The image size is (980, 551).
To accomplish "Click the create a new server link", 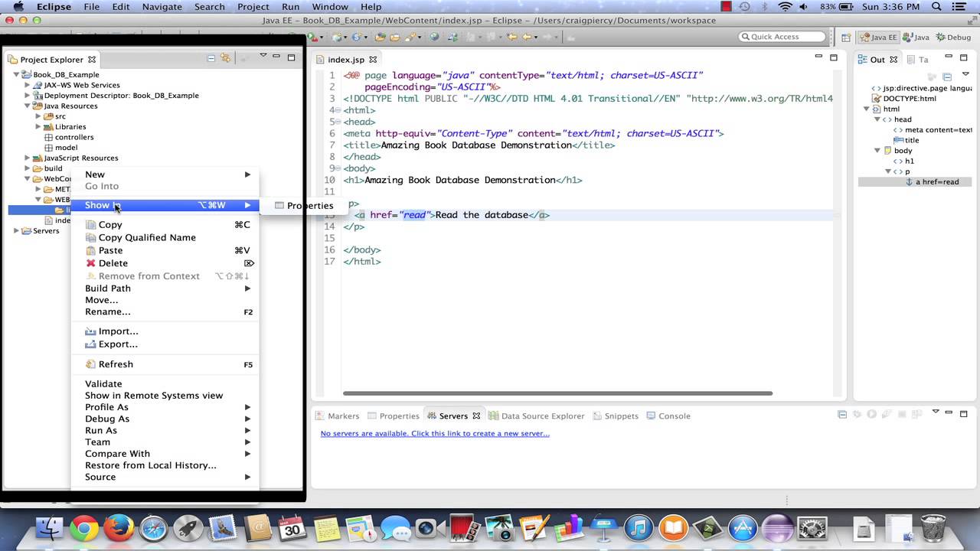I will coord(435,433).
